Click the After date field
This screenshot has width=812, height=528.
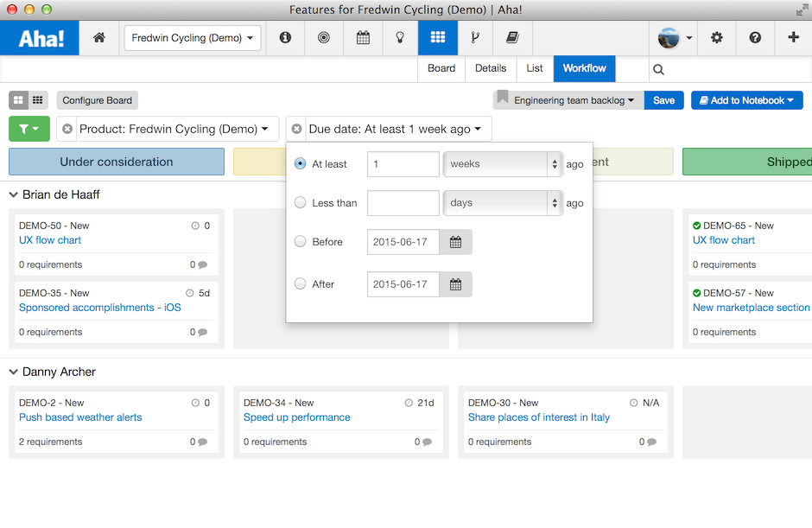[x=403, y=284]
